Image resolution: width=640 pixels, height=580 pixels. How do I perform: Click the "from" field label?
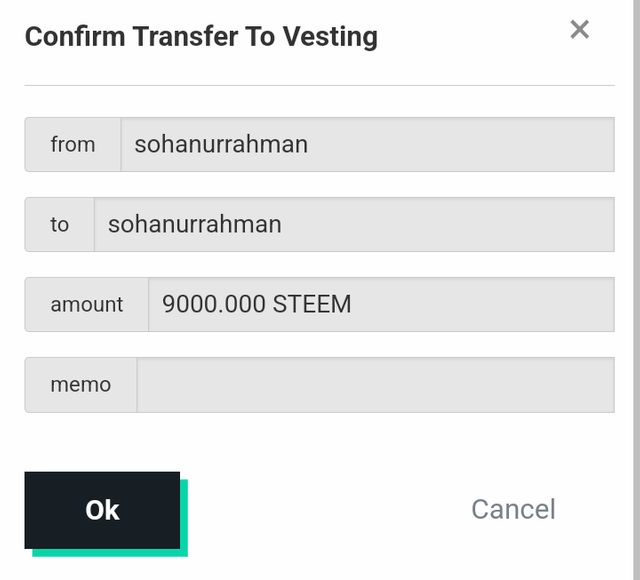[73, 144]
